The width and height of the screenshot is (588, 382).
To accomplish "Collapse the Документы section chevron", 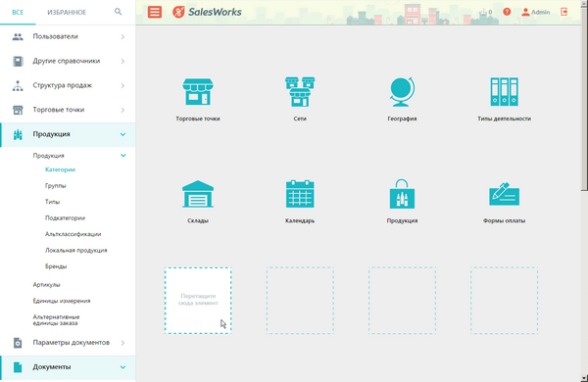I will tap(122, 367).
